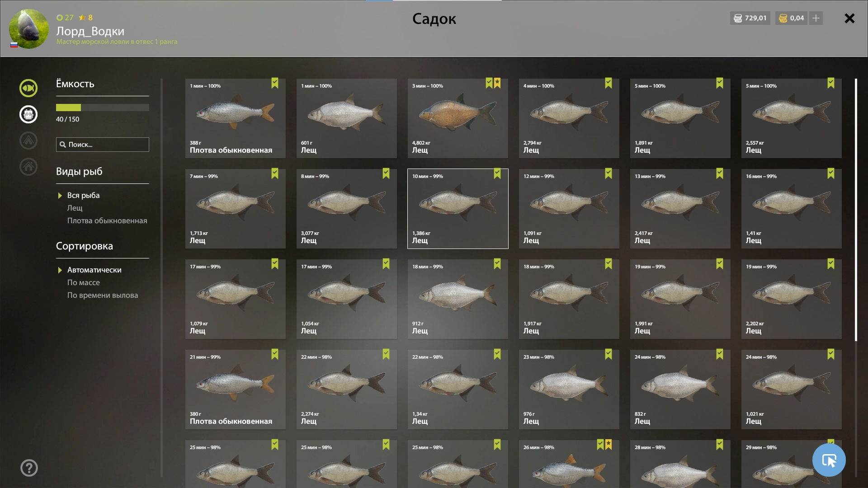The width and height of the screenshot is (868, 488).
Task: Open the fish keepnet sidebar icon
Action: point(28,88)
